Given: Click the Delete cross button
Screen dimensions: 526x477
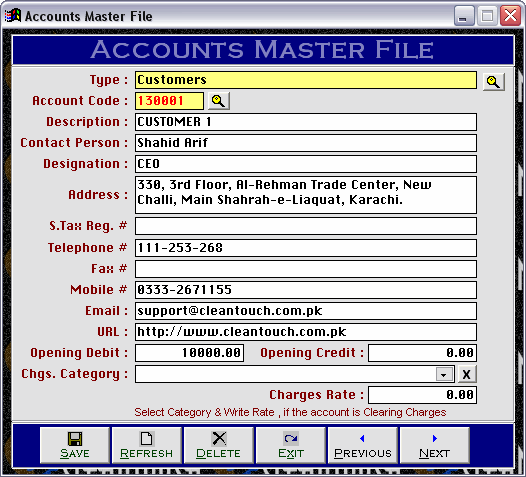Looking at the screenshot, I should [219, 445].
